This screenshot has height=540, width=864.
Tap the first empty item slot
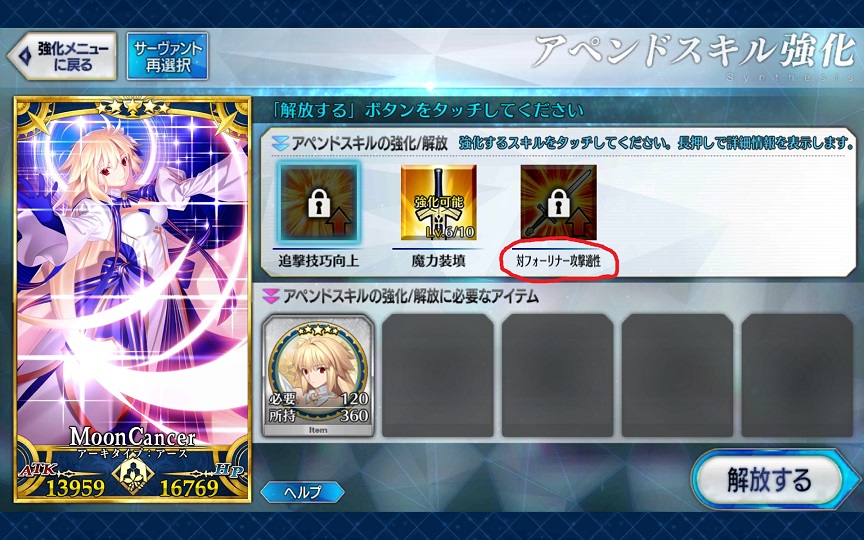click(x=438, y=375)
